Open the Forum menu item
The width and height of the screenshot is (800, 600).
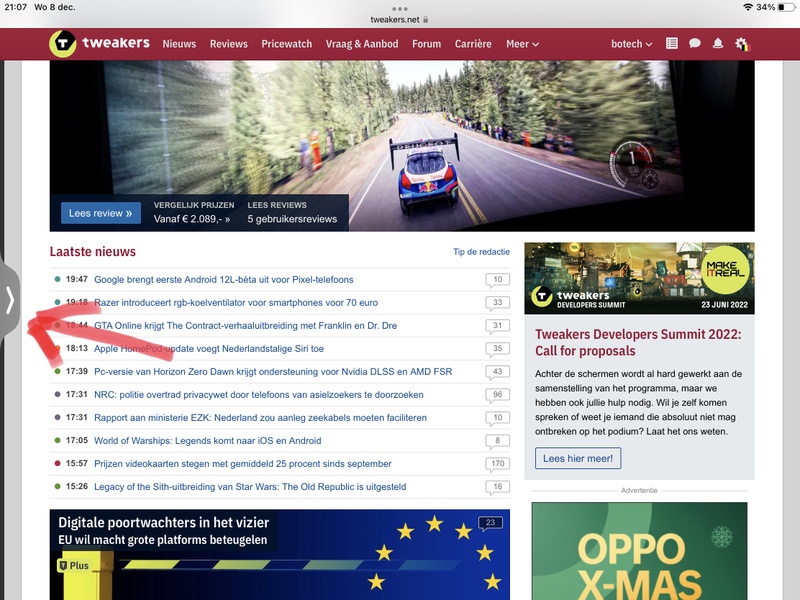click(x=427, y=44)
